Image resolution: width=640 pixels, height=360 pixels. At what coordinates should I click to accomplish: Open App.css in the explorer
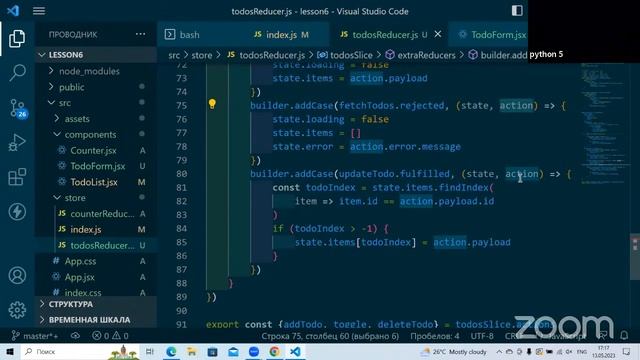pyautogui.click(x=97, y=261)
